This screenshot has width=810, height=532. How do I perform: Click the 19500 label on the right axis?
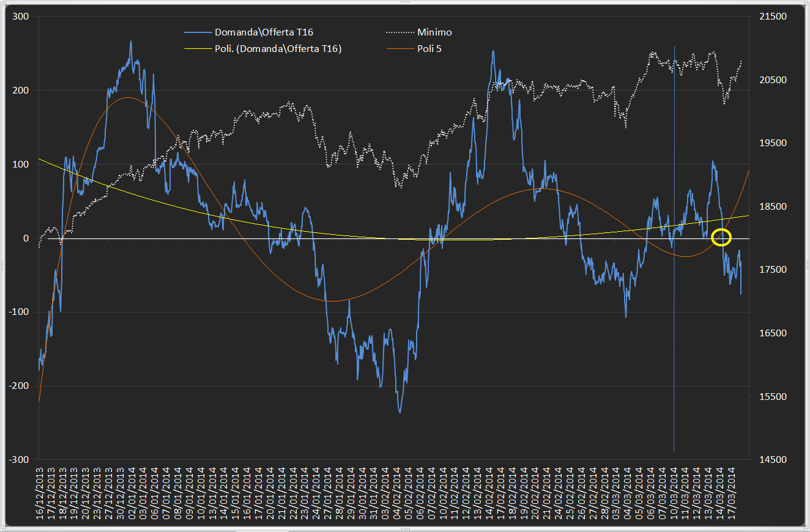click(773, 143)
